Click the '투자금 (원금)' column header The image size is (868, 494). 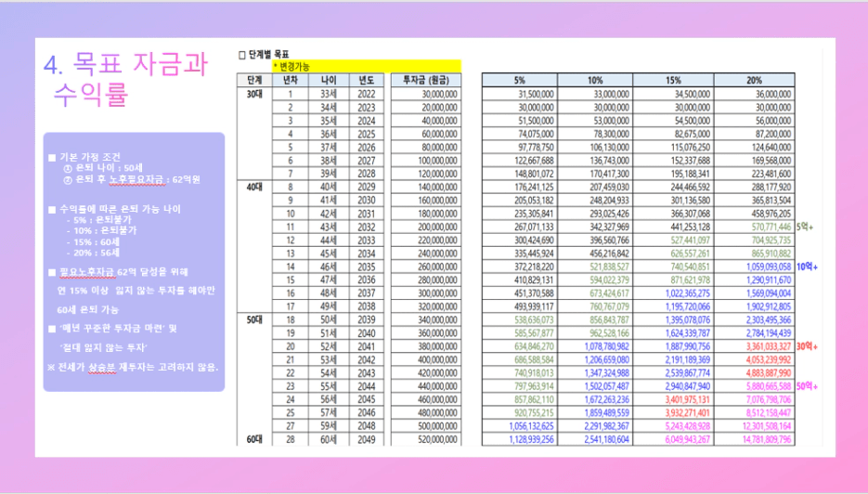point(425,80)
